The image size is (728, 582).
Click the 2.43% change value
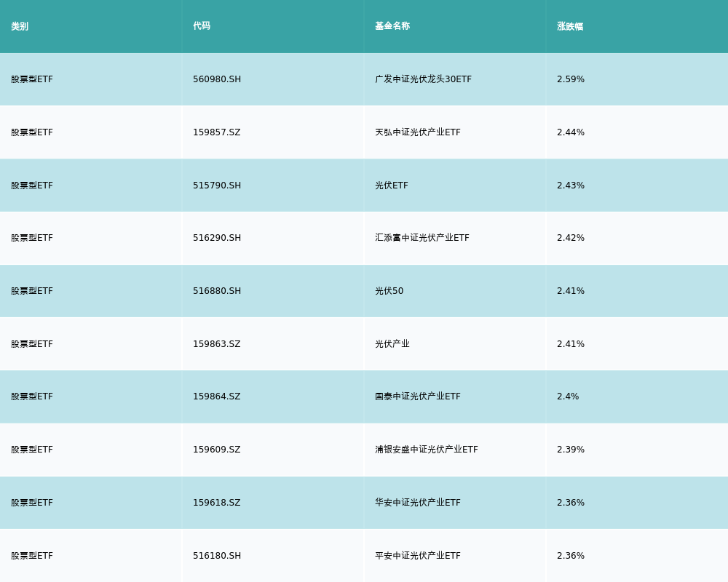point(571,186)
